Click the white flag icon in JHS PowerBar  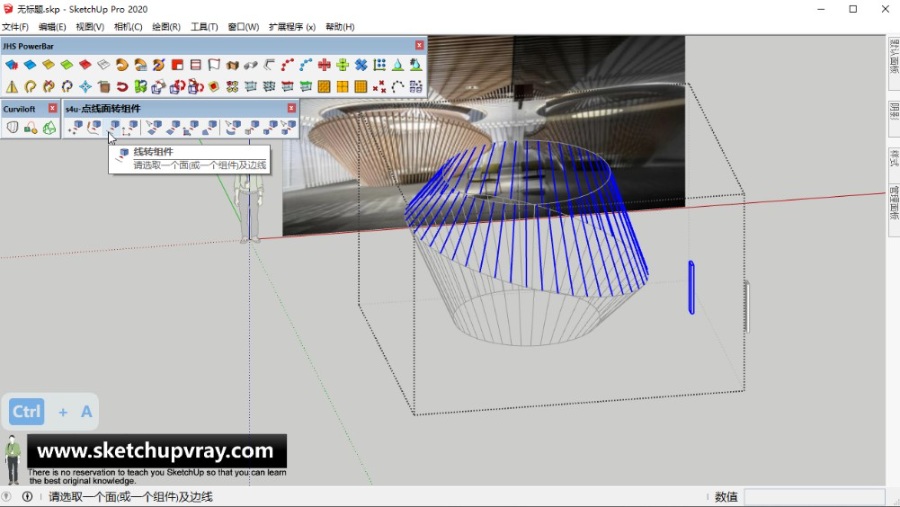214,65
